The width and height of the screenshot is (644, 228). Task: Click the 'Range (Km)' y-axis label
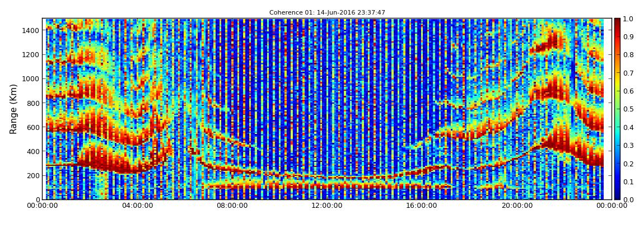pyautogui.click(x=13, y=109)
